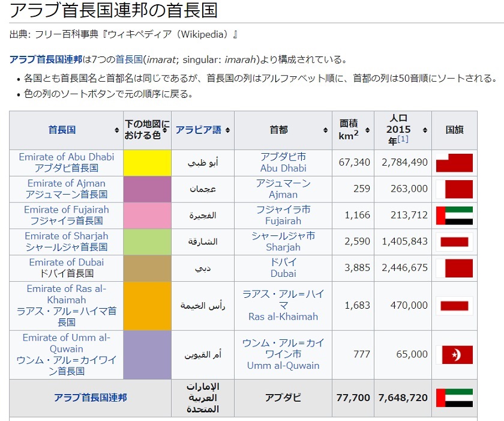Click the Ras al-Khaimah flag image
The image size is (504, 421).
[454, 306]
